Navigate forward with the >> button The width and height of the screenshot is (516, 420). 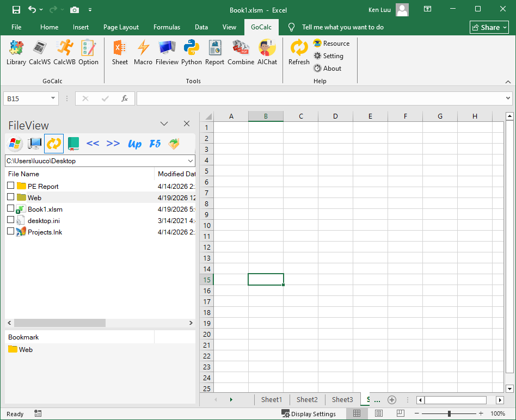[113, 144]
